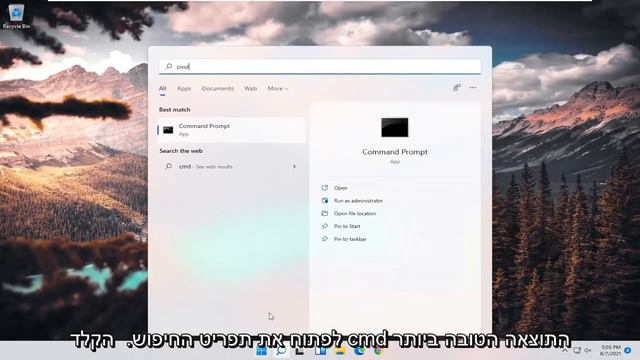Open clock showing 5:05 PM
Image resolution: width=640 pixels, height=360 pixels.
click(611, 351)
